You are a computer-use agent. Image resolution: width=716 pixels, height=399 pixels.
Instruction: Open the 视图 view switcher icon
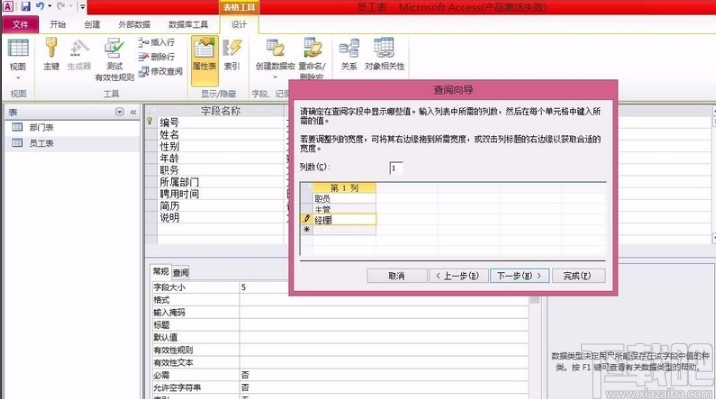point(18,48)
